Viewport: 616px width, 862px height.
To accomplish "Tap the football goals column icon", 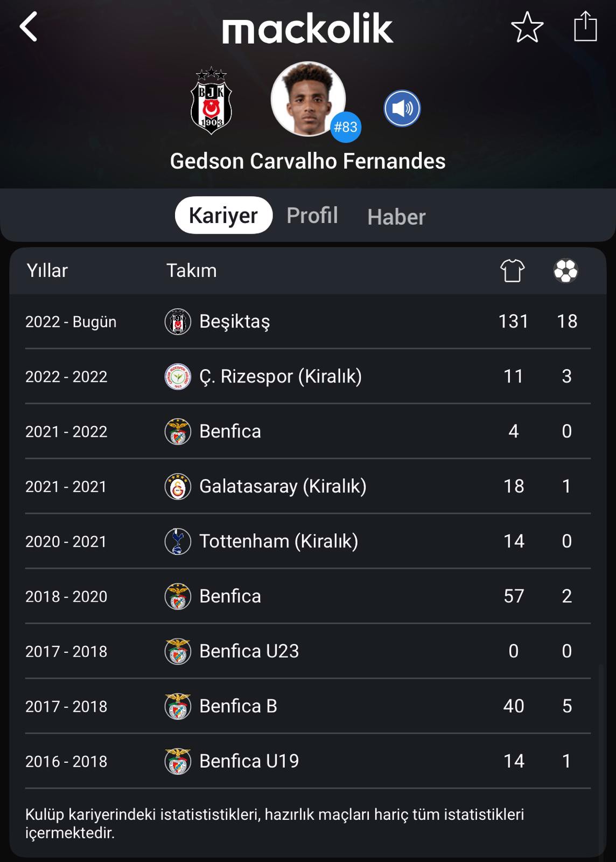I will click(x=566, y=270).
